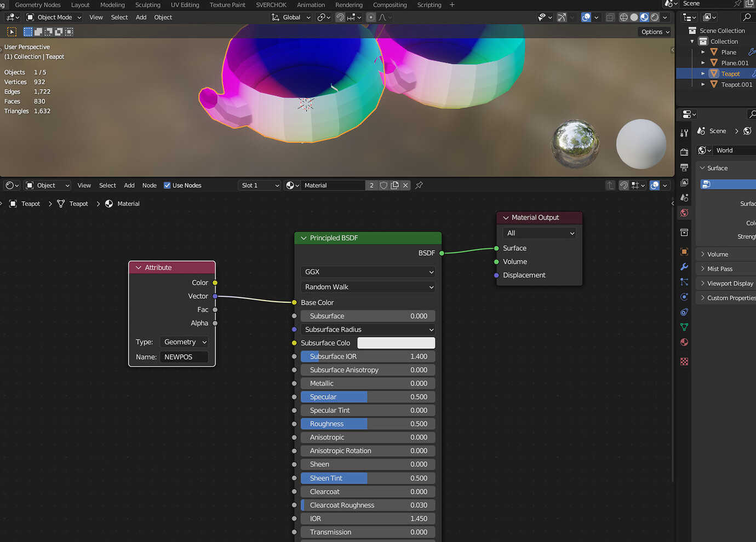
Task: Collapse the Principled BSDF node header
Action: click(x=304, y=238)
